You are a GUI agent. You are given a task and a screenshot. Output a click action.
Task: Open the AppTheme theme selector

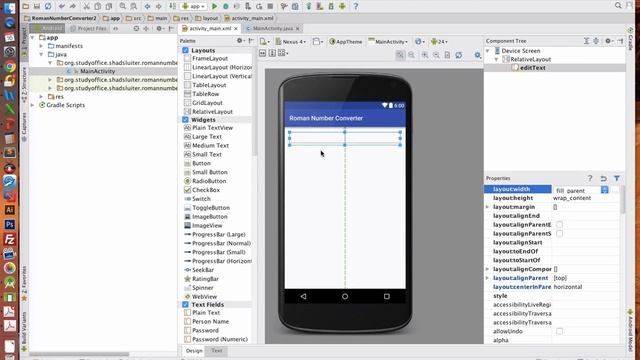346,42
